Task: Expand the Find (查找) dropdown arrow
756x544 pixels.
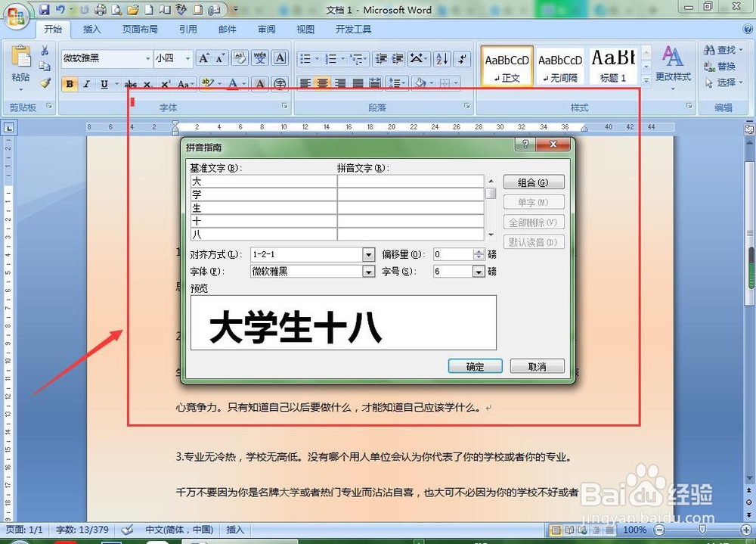Action: [x=741, y=50]
